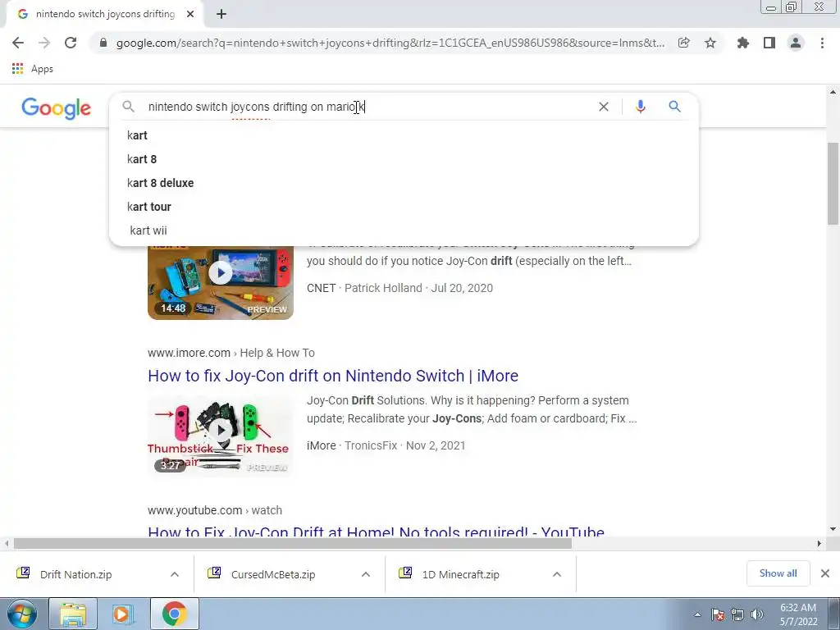Open the Drift Nation.zip download
Viewport: 840px width, 630px height.
click(76, 574)
